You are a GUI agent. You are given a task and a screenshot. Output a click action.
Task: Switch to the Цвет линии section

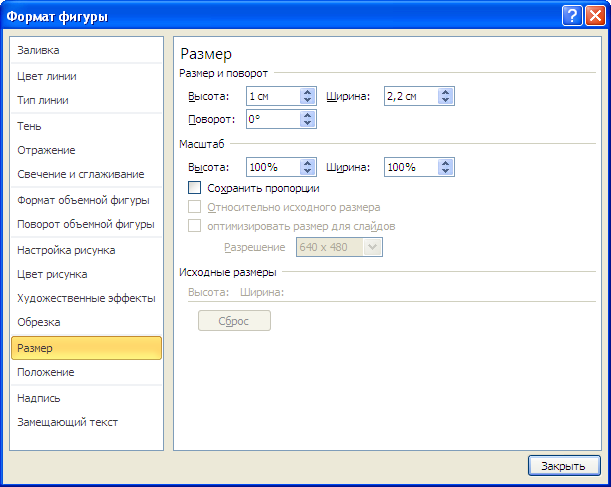pos(46,76)
